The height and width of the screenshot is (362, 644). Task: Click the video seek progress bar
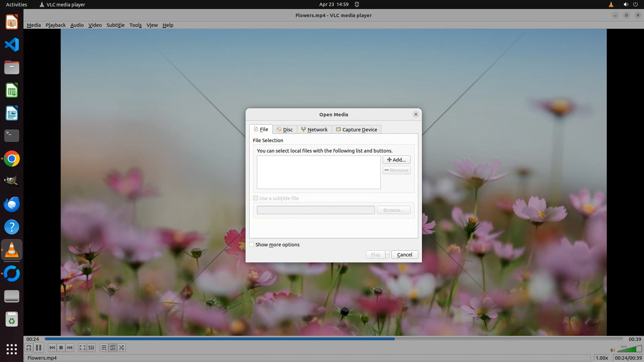pos(333,339)
